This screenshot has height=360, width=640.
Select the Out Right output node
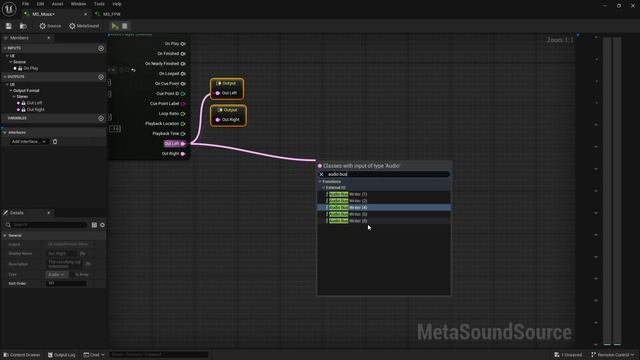pos(228,116)
